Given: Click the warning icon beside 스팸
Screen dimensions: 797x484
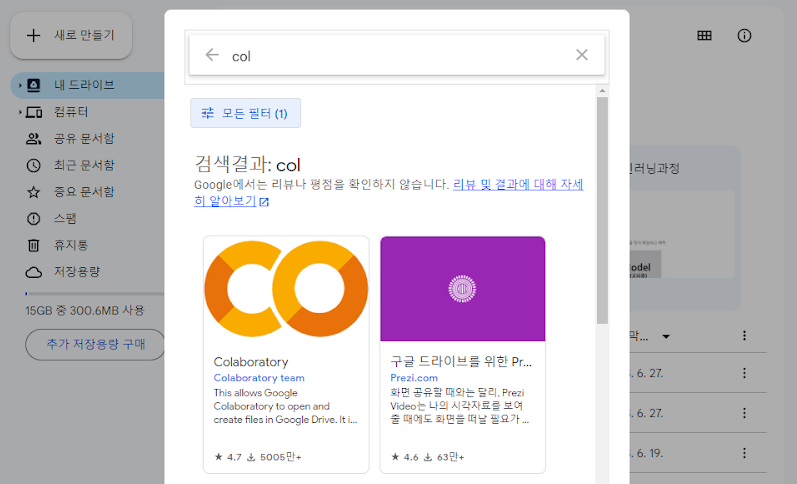Looking at the screenshot, I should click(x=34, y=219).
